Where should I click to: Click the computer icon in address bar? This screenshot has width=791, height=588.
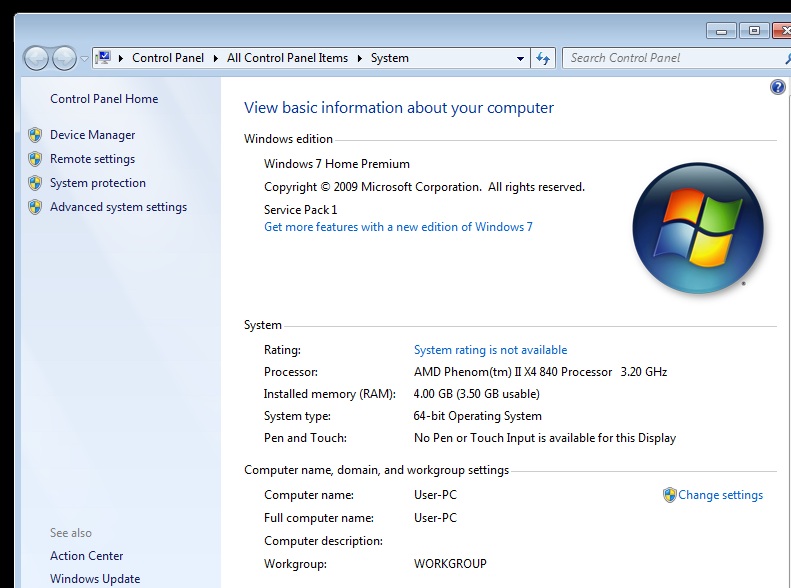click(x=103, y=58)
